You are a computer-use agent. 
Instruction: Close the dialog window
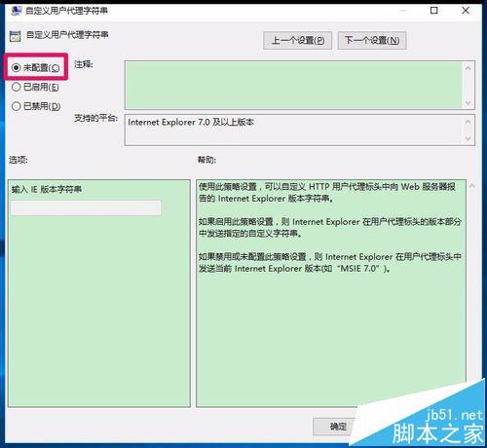[x=466, y=11]
